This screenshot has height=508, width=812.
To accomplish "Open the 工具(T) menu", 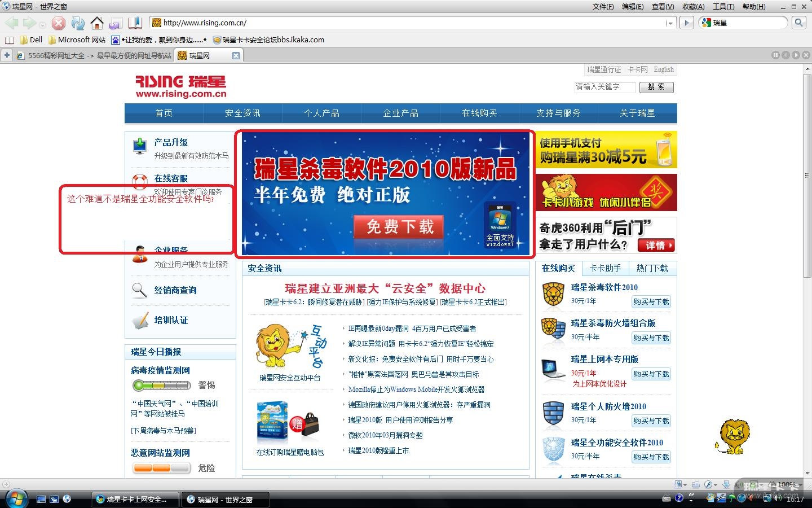I will [723, 7].
